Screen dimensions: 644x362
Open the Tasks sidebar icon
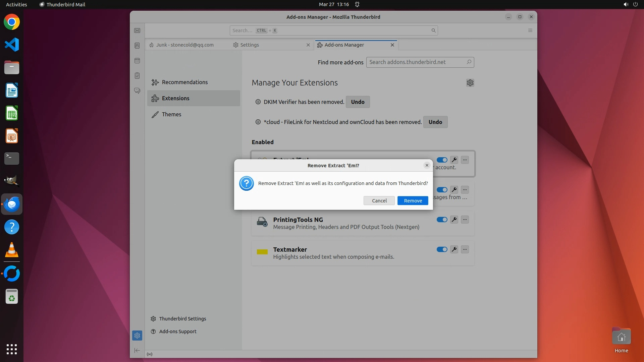point(137,76)
